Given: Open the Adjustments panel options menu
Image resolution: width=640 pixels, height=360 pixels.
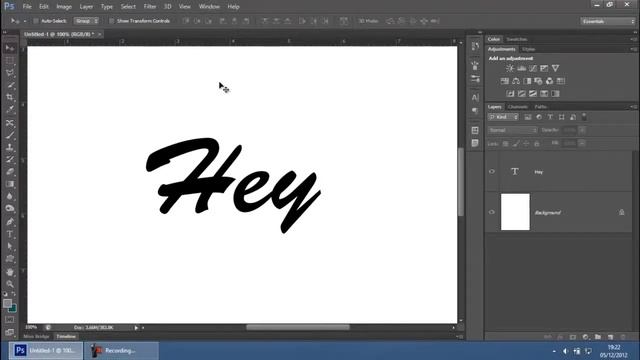Looking at the screenshot, I should [x=633, y=49].
